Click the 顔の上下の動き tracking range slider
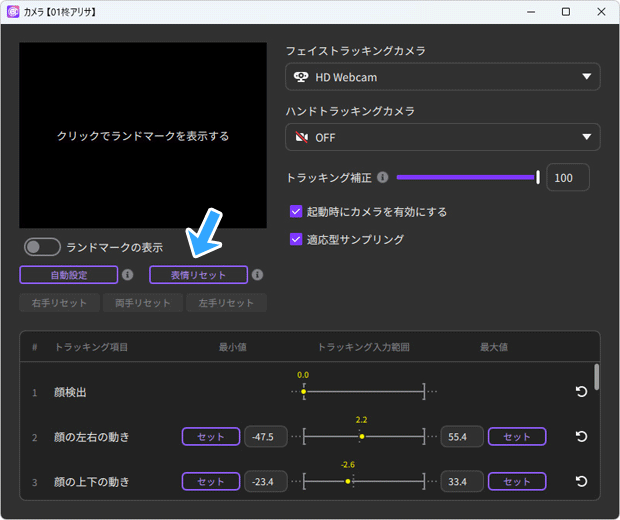Viewport: 620px width, 520px height. 364,481
